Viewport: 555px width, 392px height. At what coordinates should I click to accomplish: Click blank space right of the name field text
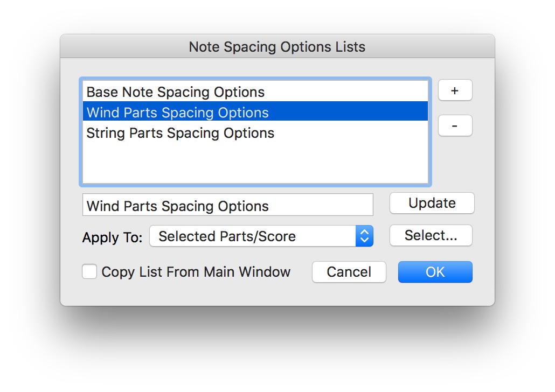323,206
